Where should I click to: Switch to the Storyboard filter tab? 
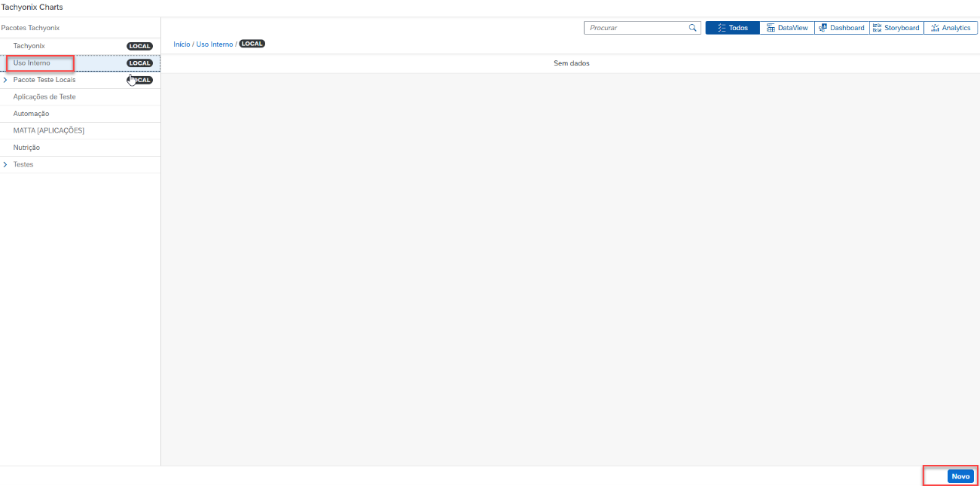coord(896,28)
